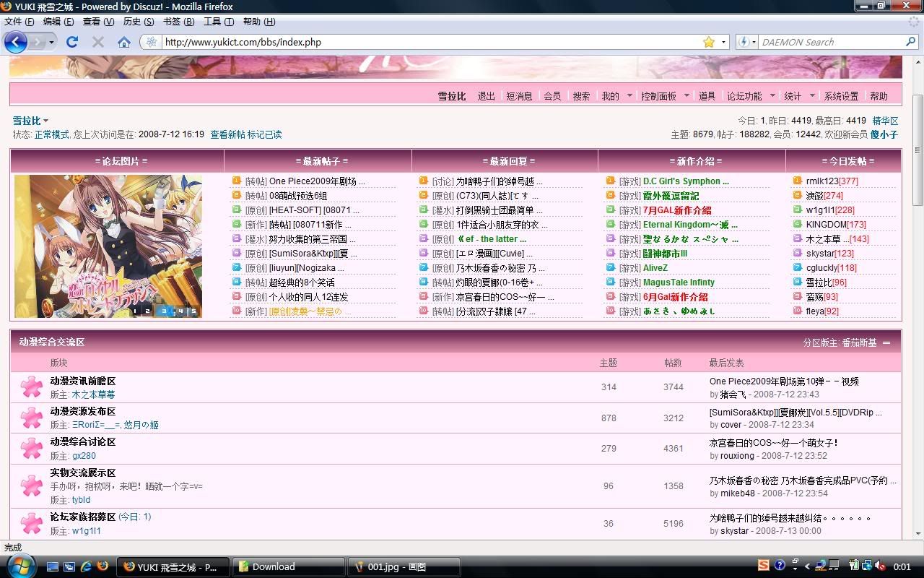Launch Internet Explorer from the quick launch
Screen dimensions: 924x578
(86, 566)
